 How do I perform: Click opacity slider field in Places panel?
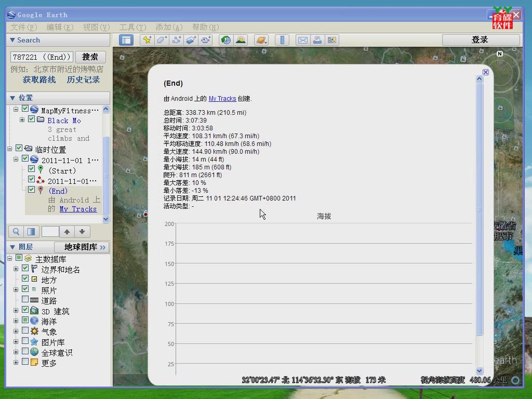(50, 232)
